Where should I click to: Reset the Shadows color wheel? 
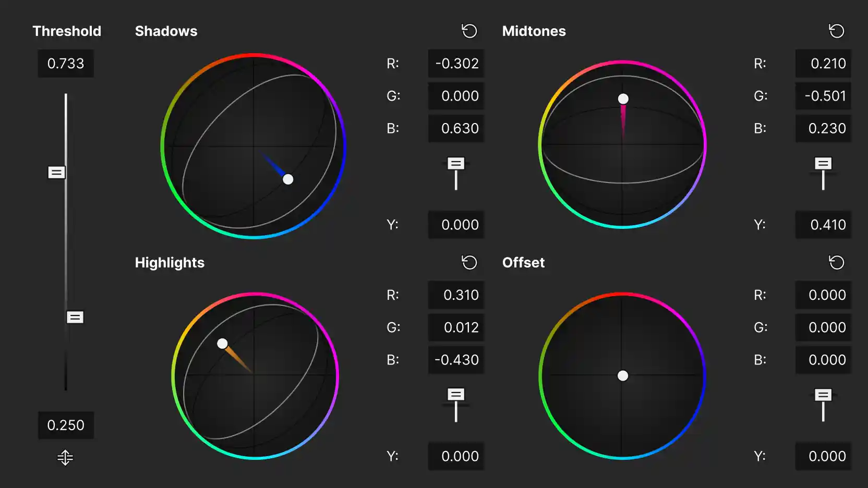click(x=469, y=31)
